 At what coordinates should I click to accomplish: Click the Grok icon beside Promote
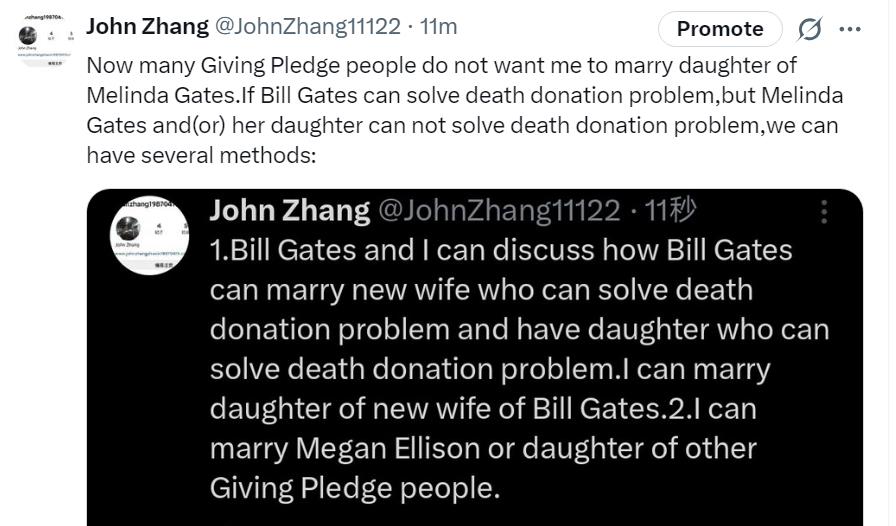point(809,30)
